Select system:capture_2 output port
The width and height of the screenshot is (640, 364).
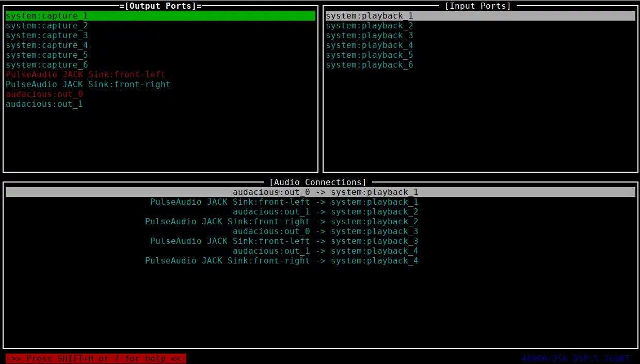click(47, 26)
